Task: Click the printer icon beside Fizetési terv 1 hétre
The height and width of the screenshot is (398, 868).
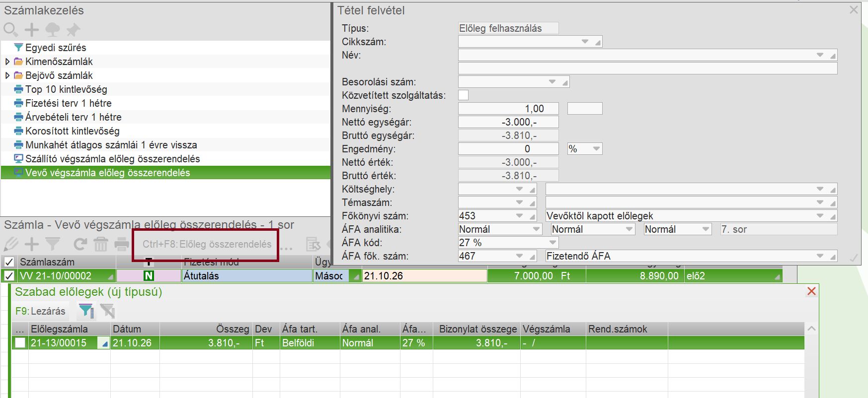Action: [19, 103]
